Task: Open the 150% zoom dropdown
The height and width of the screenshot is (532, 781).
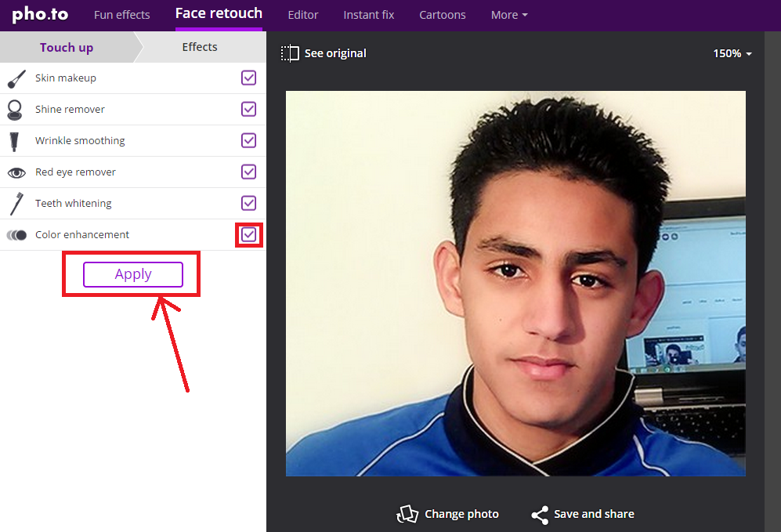Action: coord(732,53)
